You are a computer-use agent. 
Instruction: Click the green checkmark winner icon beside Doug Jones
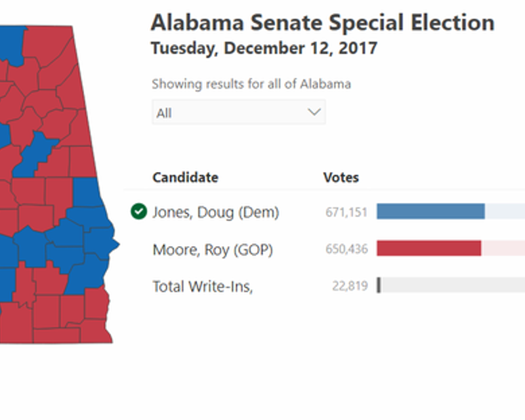(140, 212)
